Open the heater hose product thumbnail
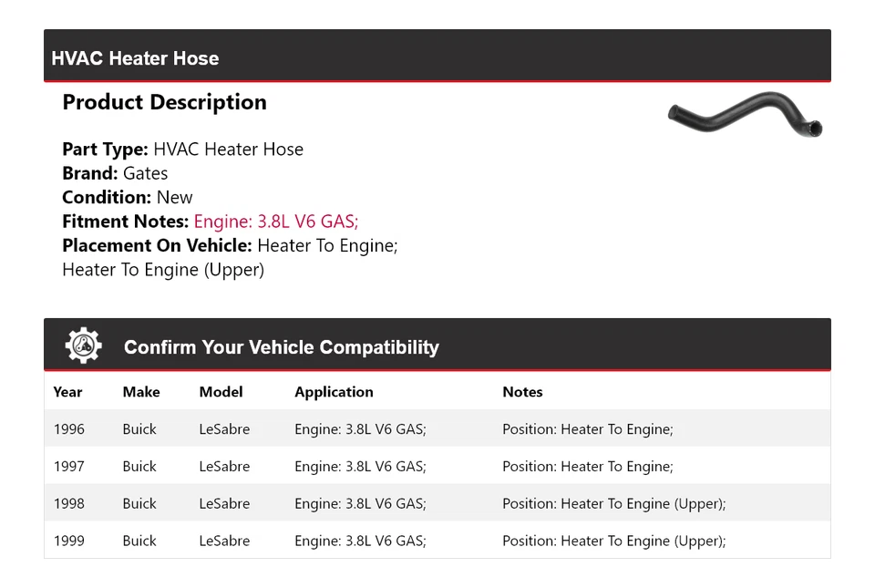The height and width of the screenshot is (588, 875). (745, 115)
